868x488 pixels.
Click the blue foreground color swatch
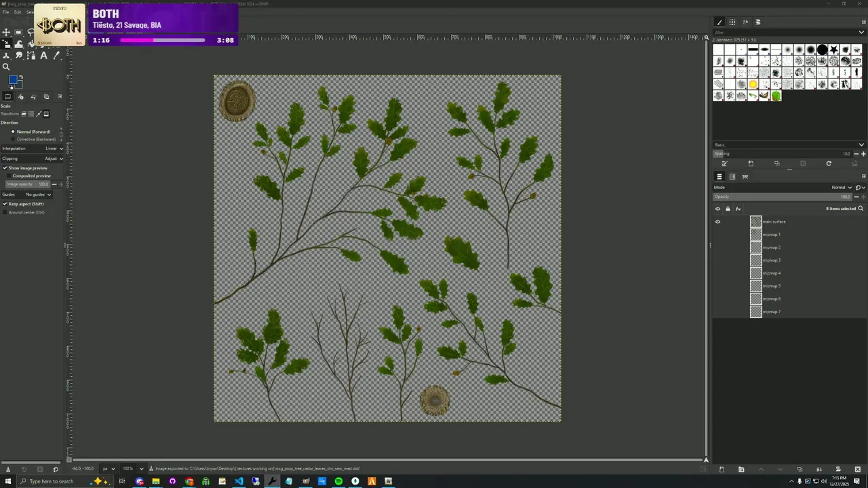coord(13,79)
